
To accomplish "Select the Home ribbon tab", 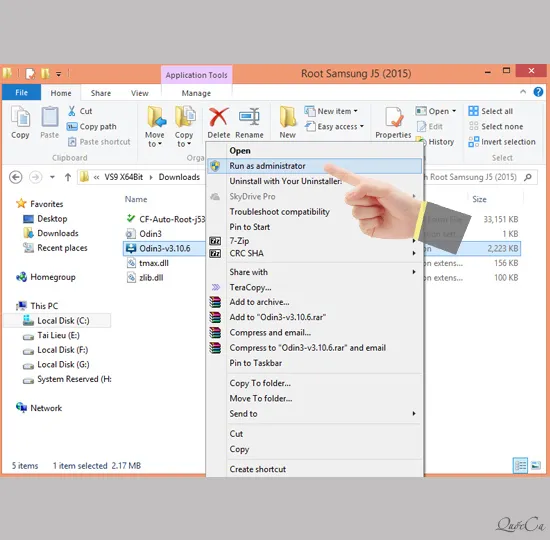I will click(x=61, y=93).
